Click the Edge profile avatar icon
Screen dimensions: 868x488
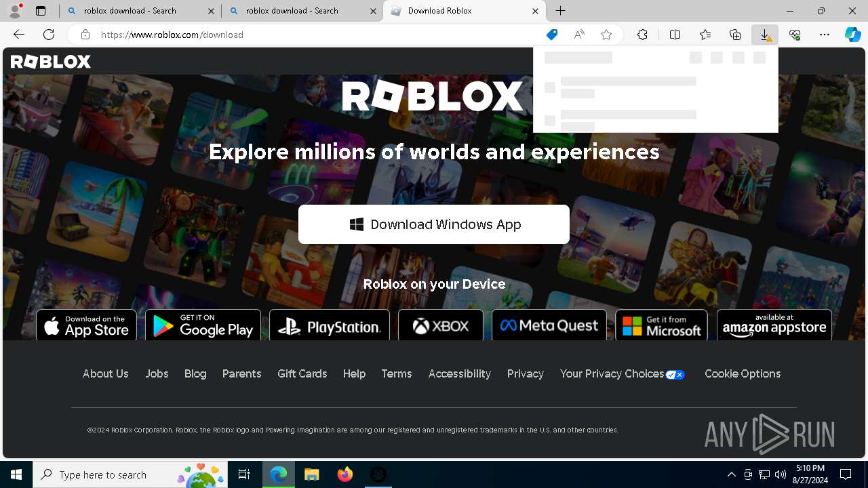click(x=15, y=10)
